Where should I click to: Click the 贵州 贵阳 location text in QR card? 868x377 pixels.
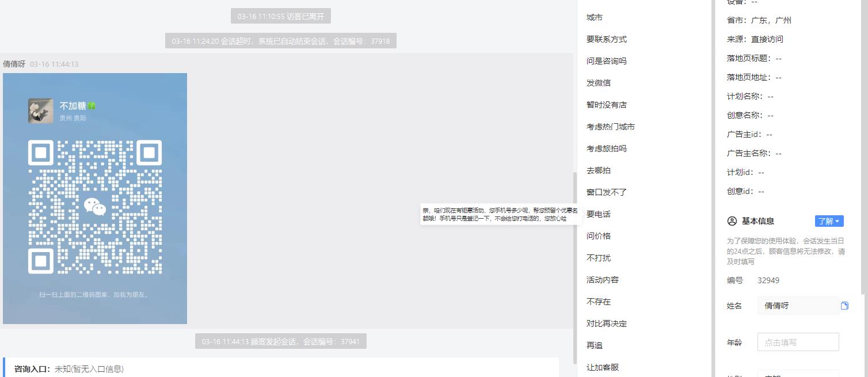pos(73,118)
